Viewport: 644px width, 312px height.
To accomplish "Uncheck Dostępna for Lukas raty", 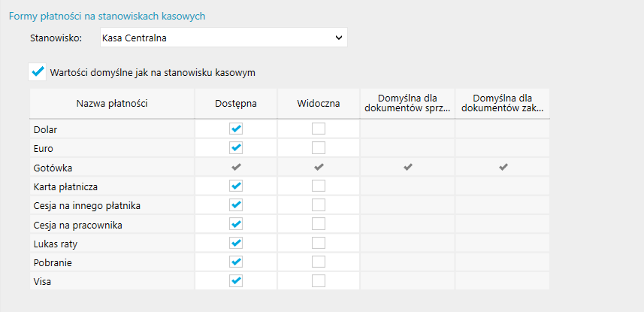I will point(236,243).
